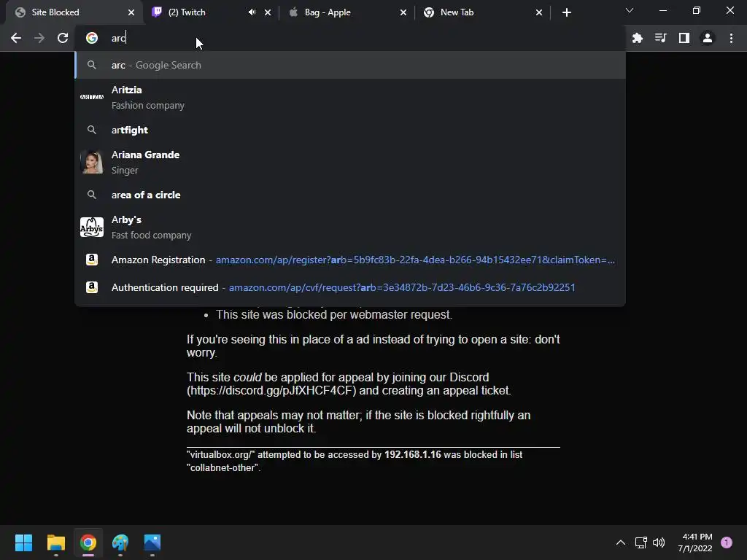This screenshot has height=560, width=747.
Task: Open File Explorer from the taskbar
Action: coord(55,542)
